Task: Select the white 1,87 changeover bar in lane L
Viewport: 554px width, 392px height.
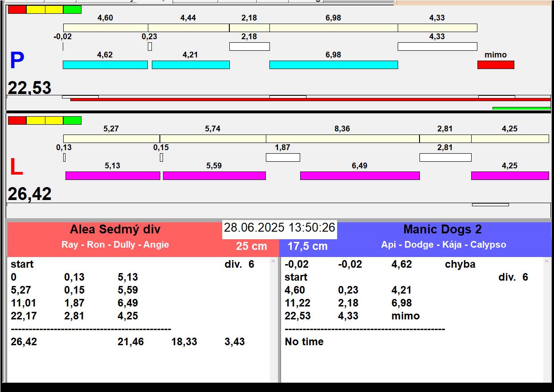Action: 283,158
